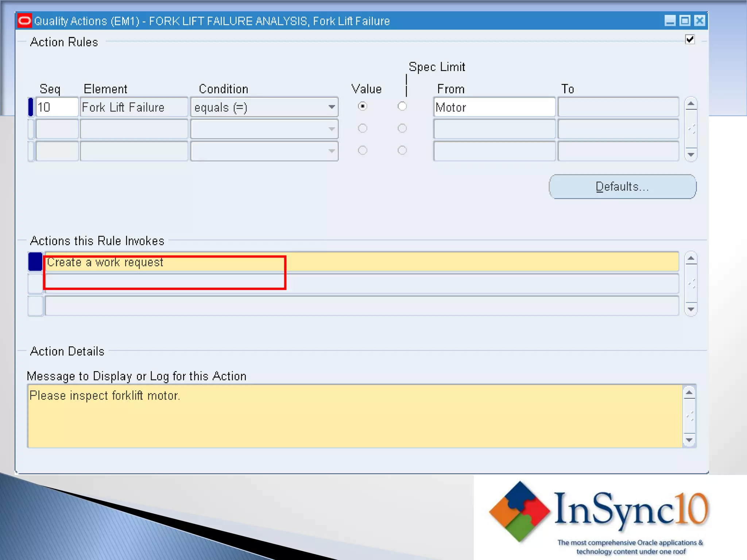Select the Spec Limit radio button for rule 10

tap(402, 106)
